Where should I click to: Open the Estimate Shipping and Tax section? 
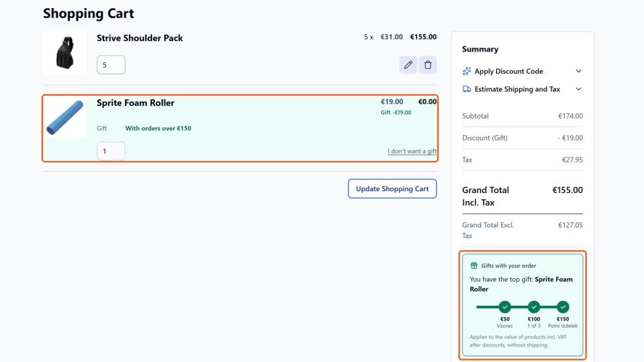523,89
